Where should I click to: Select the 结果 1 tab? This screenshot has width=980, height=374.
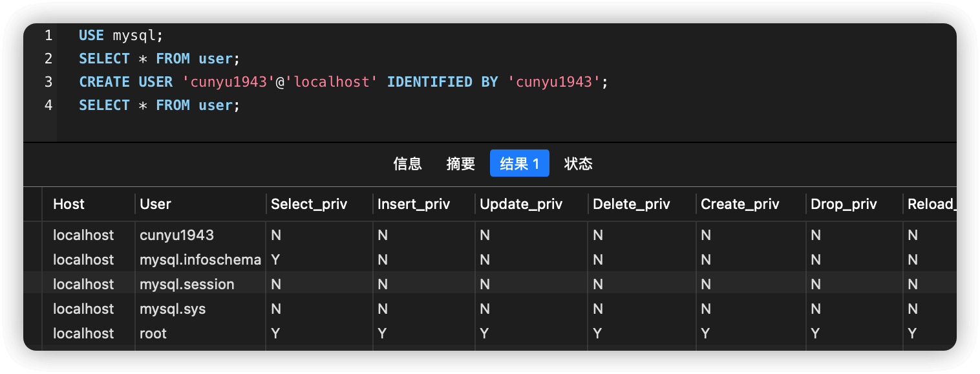[x=519, y=164]
